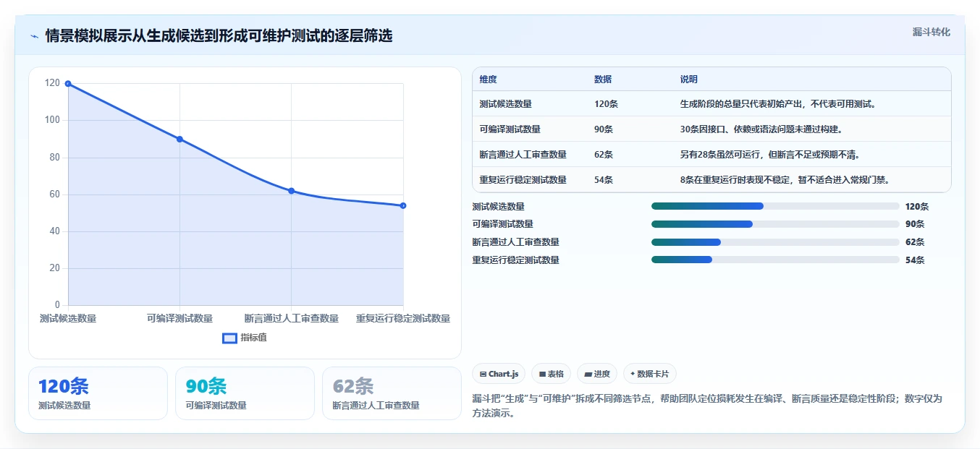Click the x-axis label 可编译测试数量
The width and height of the screenshot is (980, 449).
pos(179,318)
